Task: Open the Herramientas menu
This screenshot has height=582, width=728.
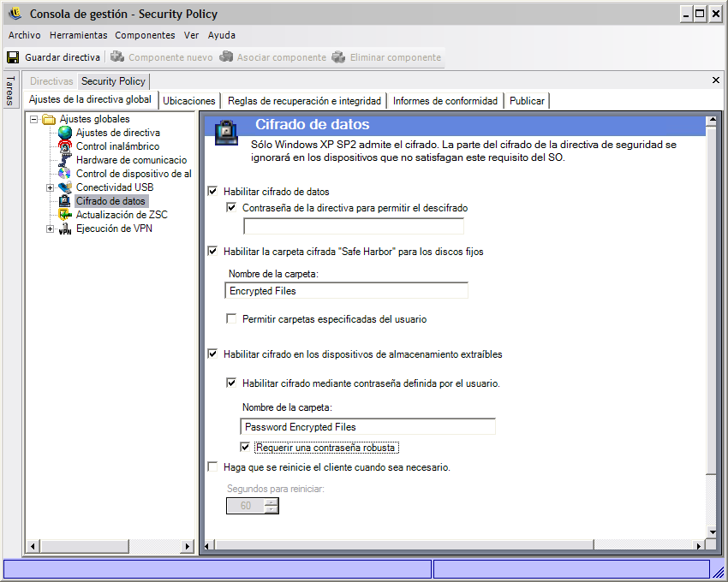Action: point(79,35)
